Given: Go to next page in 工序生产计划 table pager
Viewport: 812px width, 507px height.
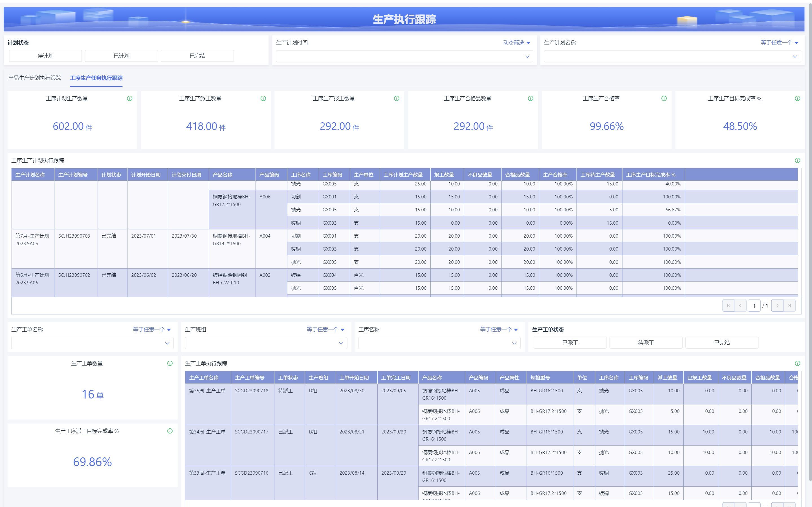Looking at the screenshot, I should point(777,305).
